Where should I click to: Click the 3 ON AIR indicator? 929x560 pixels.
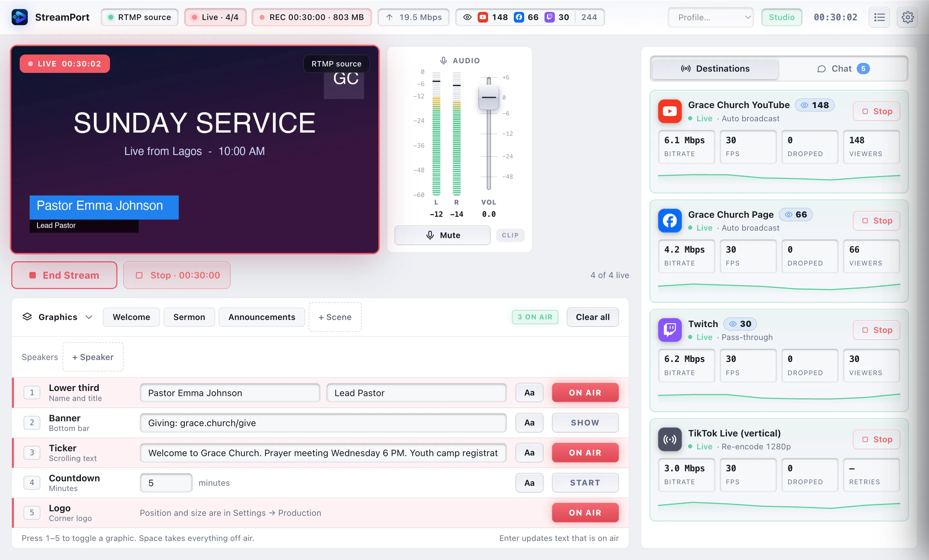click(x=535, y=317)
